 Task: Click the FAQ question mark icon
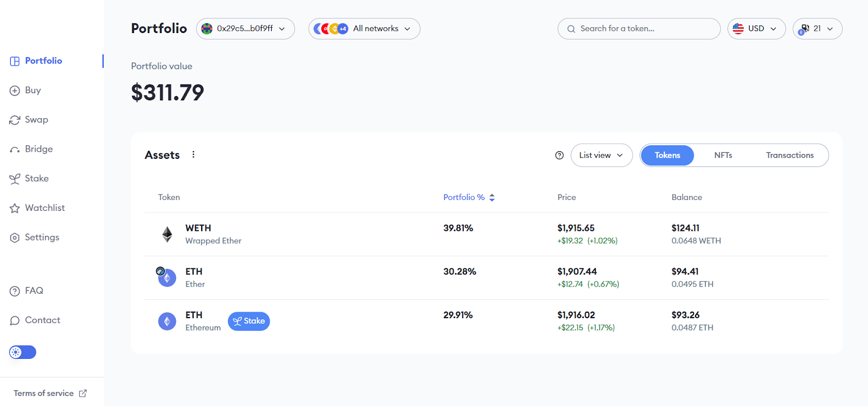(x=15, y=291)
